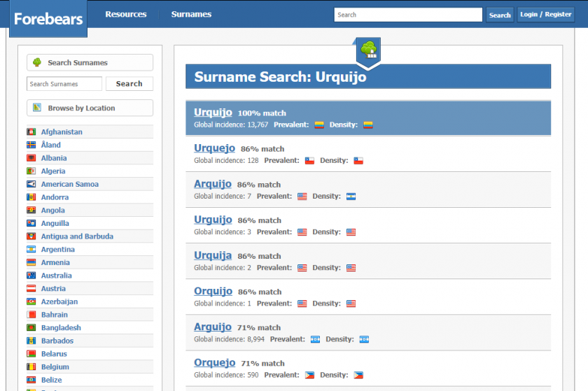Click the Login / Register button
Image resolution: width=588 pixels, height=391 pixels.
(x=545, y=15)
